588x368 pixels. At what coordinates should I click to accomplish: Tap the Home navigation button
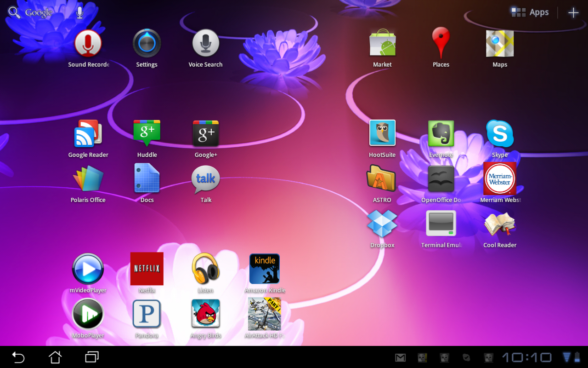[55, 357]
